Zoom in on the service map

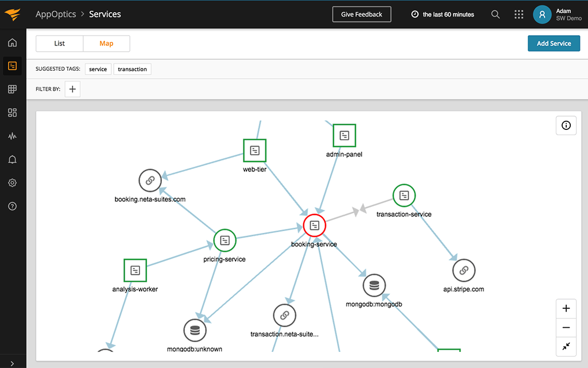tap(566, 308)
